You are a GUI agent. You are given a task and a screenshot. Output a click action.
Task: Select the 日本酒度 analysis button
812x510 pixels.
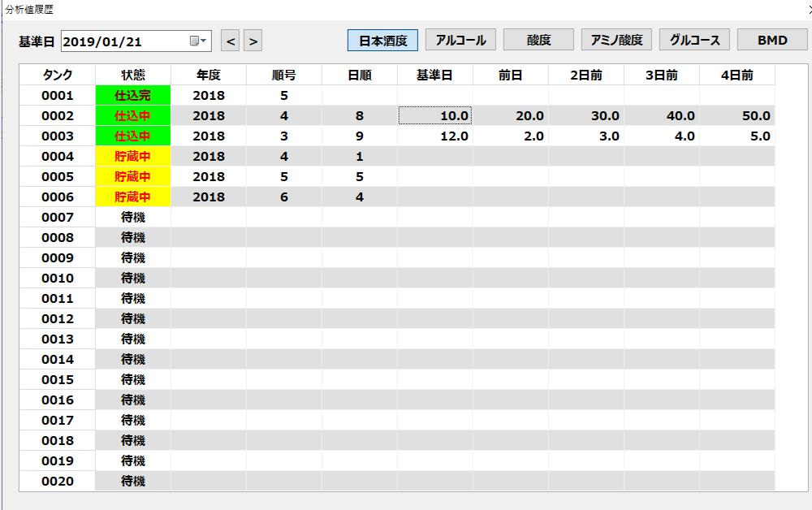click(382, 40)
